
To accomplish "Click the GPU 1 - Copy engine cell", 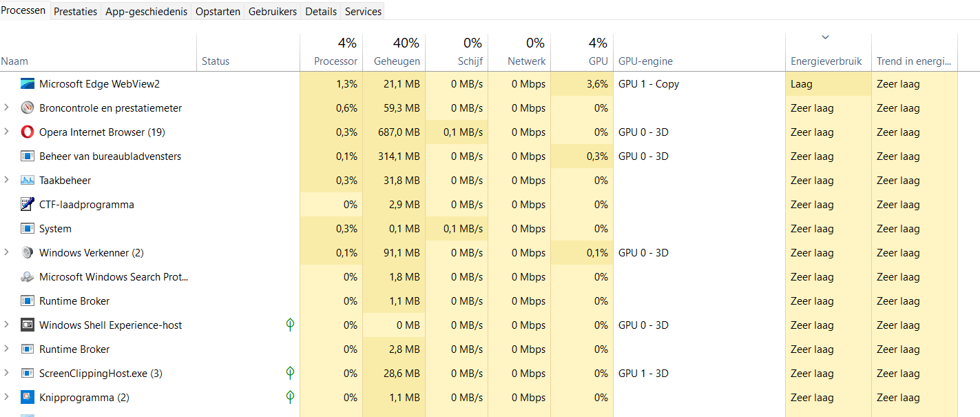I will 699,84.
